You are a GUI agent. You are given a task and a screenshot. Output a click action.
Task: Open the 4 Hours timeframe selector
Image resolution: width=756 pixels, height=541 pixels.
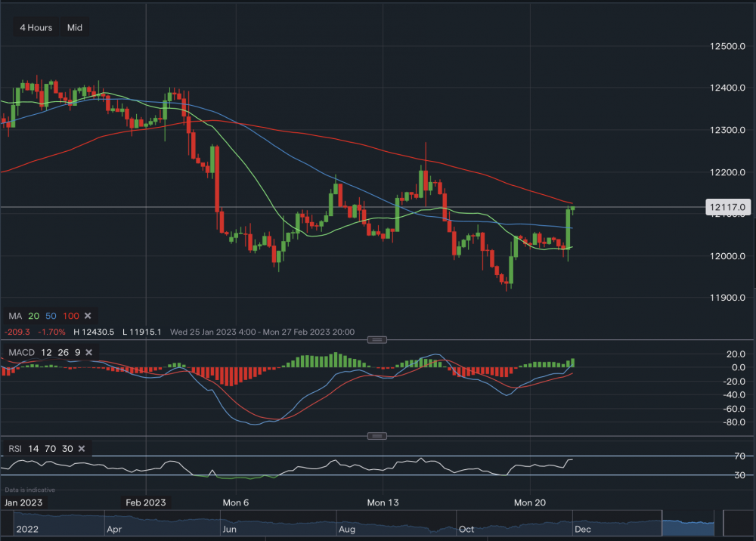coord(36,28)
